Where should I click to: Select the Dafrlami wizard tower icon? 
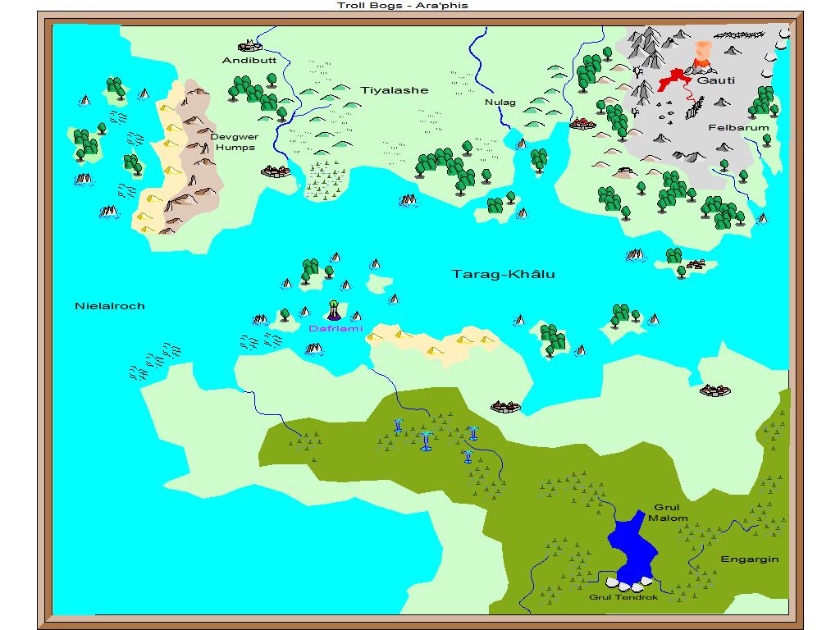pyautogui.click(x=335, y=310)
